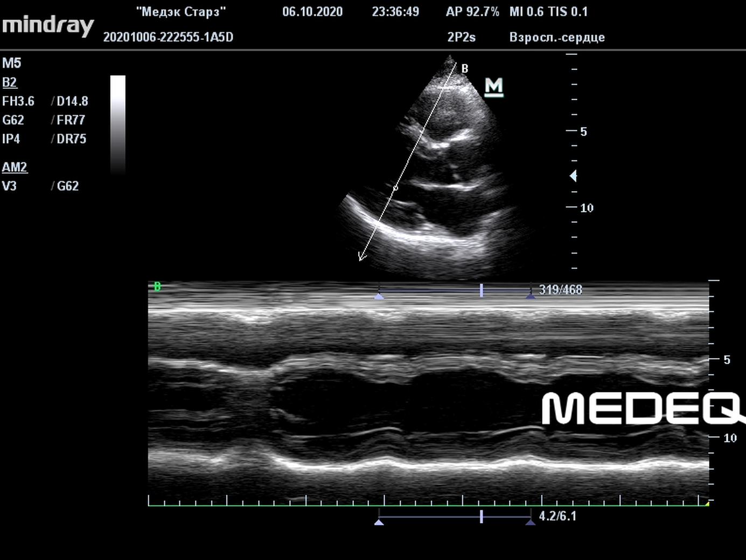746x560 pixels.
Task: Click the grayscale bar
Action: click(x=118, y=125)
